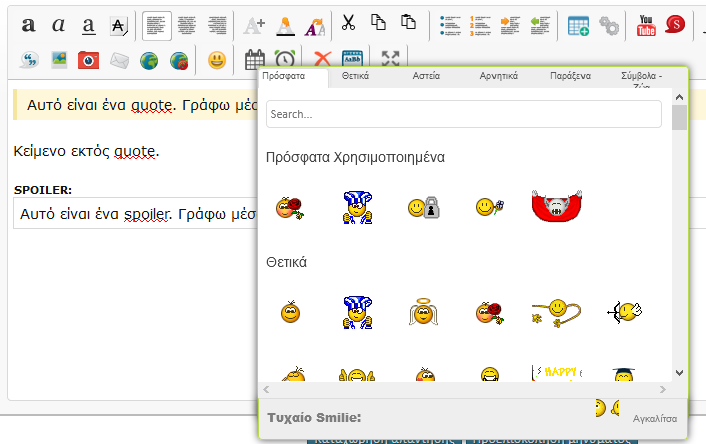This screenshot has width=706, height=444.
Task: Select the Αρνητικά smilies tab
Action: click(498, 75)
